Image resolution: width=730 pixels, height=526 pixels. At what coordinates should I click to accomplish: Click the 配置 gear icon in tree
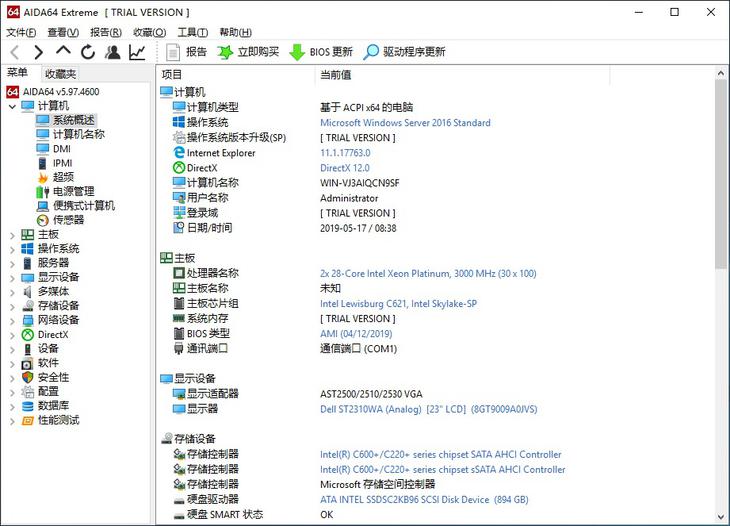pyautogui.click(x=27, y=391)
